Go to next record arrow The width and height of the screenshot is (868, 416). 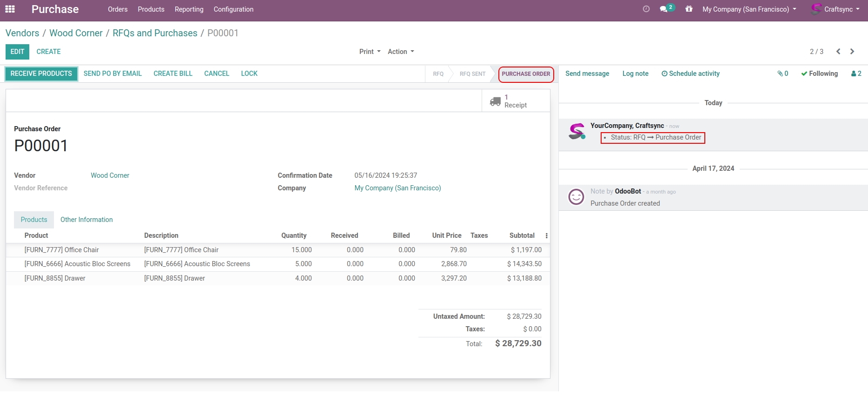click(x=852, y=52)
